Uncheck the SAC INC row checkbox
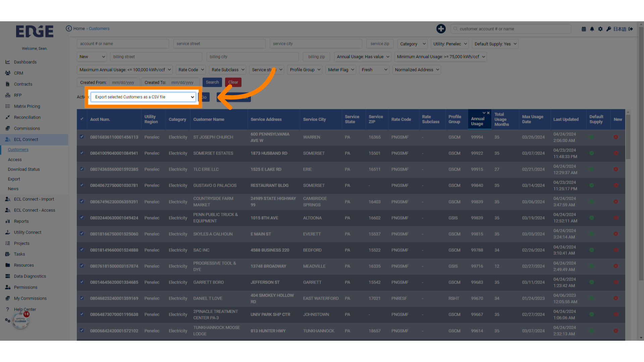644x362 pixels. (82, 250)
